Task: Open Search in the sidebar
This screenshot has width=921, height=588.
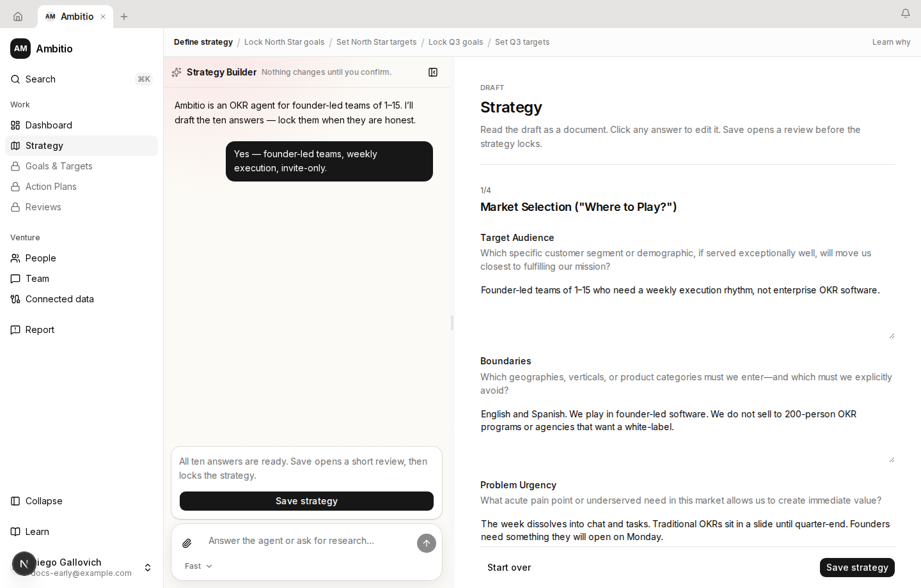Action: [x=81, y=79]
